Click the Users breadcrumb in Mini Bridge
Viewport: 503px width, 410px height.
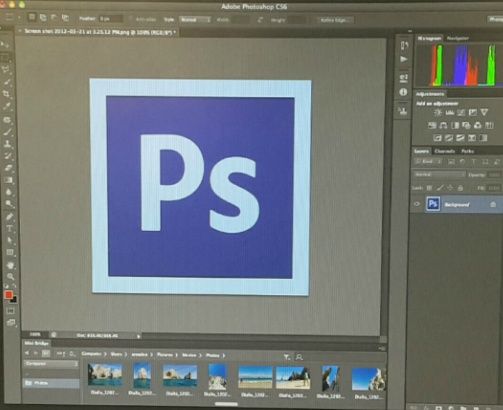(116, 355)
